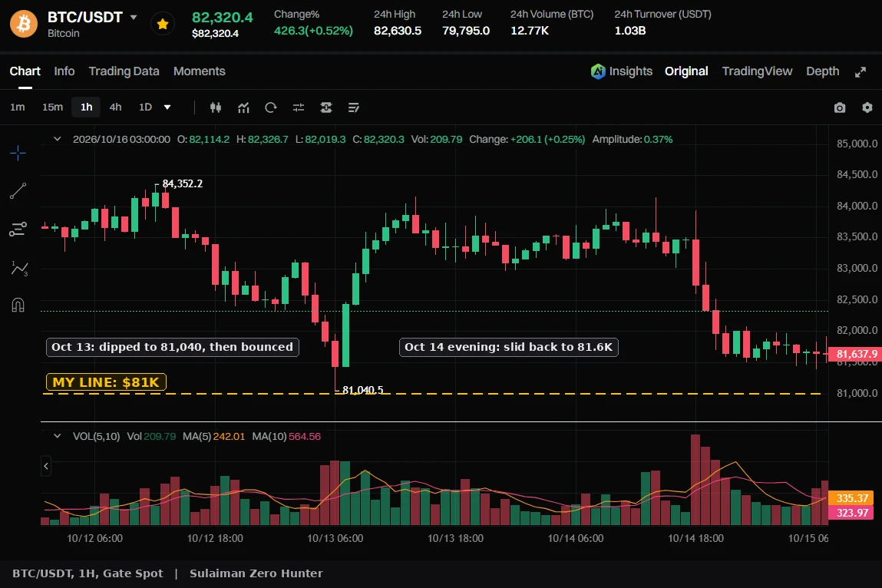Select the wave pattern drawing tool
The height and width of the screenshot is (588, 882).
pos(18,269)
